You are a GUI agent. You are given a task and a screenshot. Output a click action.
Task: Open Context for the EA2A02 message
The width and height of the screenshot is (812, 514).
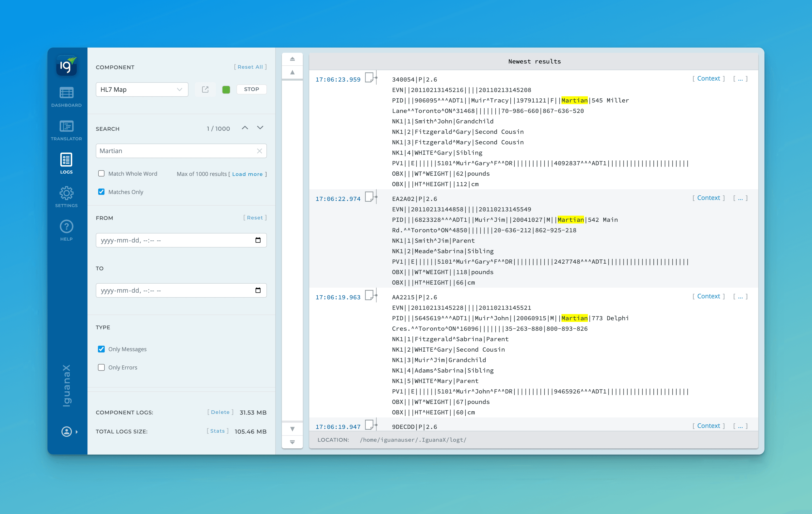click(x=708, y=198)
